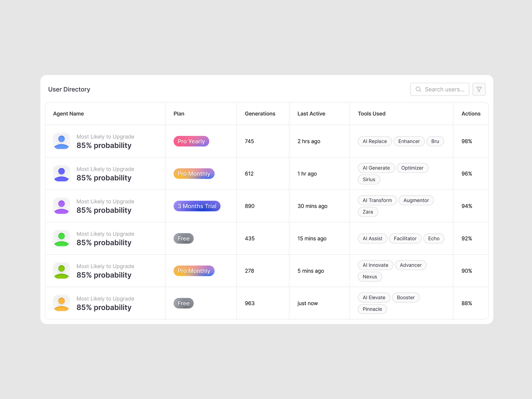Click the purple avatar icon
The image size is (532, 399).
pos(61,206)
